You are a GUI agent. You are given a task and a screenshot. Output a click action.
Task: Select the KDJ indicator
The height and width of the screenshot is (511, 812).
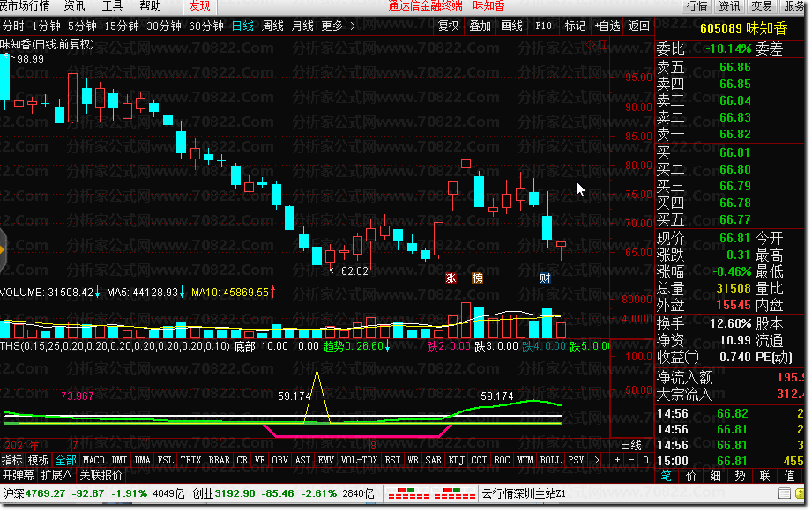point(456,460)
